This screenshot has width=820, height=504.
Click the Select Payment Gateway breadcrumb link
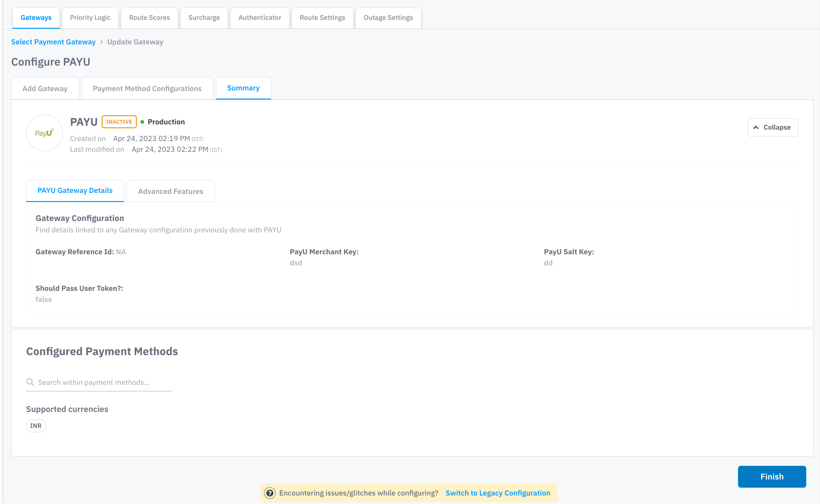click(53, 42)
